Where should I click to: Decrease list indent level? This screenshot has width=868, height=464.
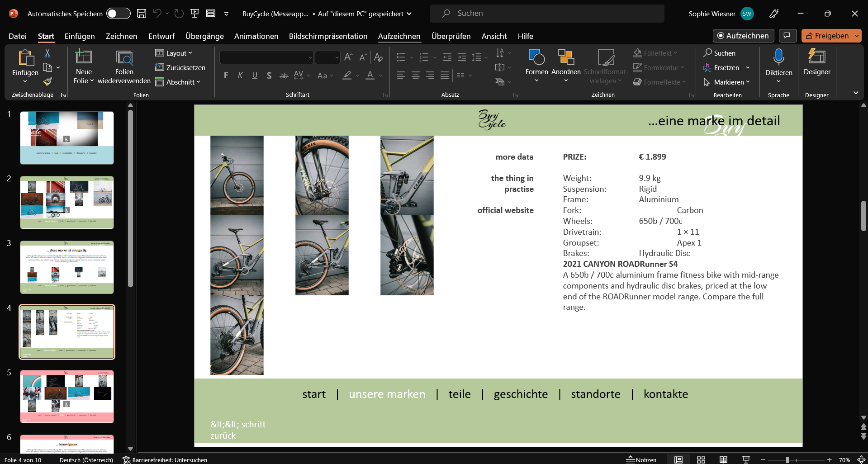[x=447, y=57]
